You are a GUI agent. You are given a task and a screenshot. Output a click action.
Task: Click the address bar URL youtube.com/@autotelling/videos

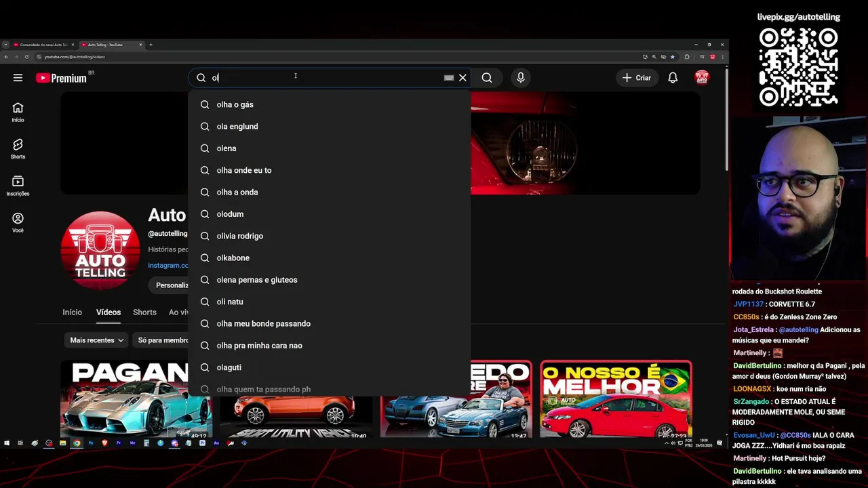[x=75, y=57]
